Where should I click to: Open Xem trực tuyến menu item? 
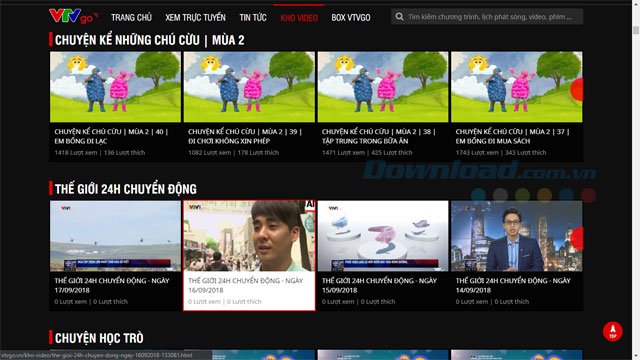point(195,18)
